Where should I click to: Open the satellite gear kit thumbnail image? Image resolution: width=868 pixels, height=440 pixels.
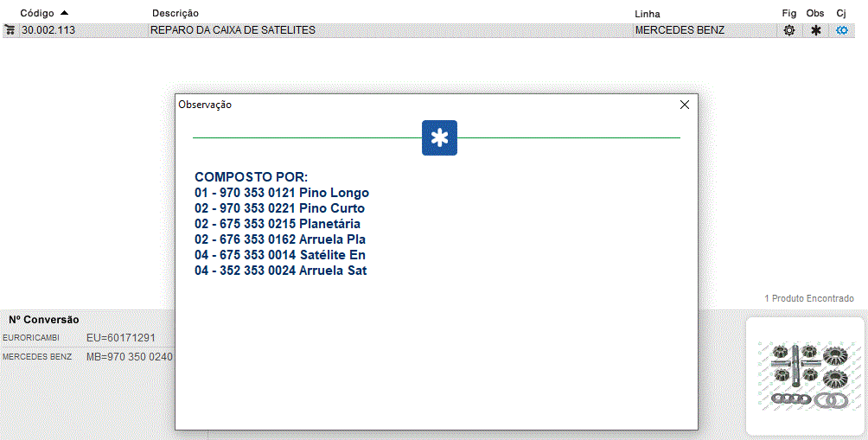(x=805, y=376)
